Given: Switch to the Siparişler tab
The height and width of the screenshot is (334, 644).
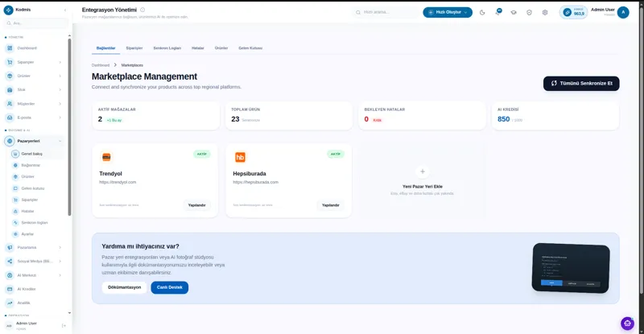Looking at the screenshot, I should click(x=134, y=48).
